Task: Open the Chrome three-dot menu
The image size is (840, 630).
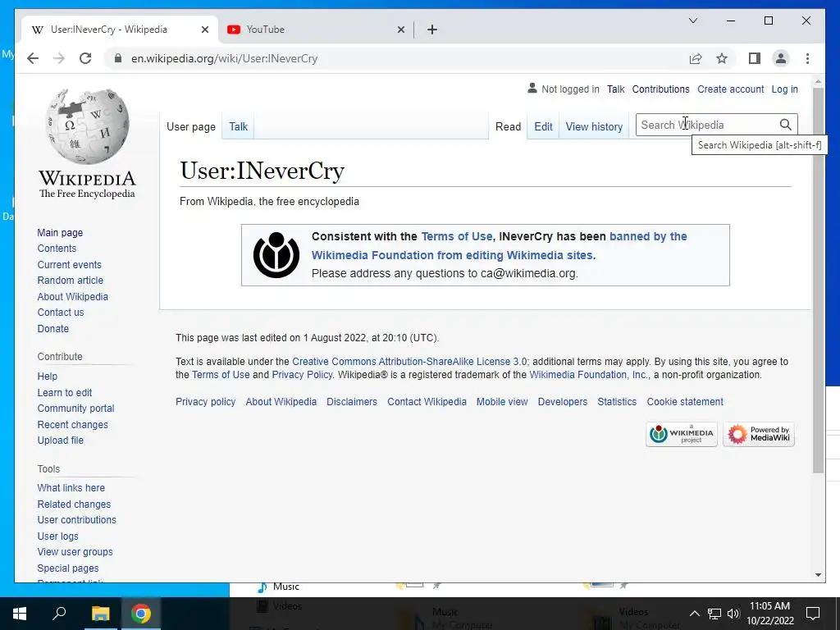Action: (x=807, y=58)
